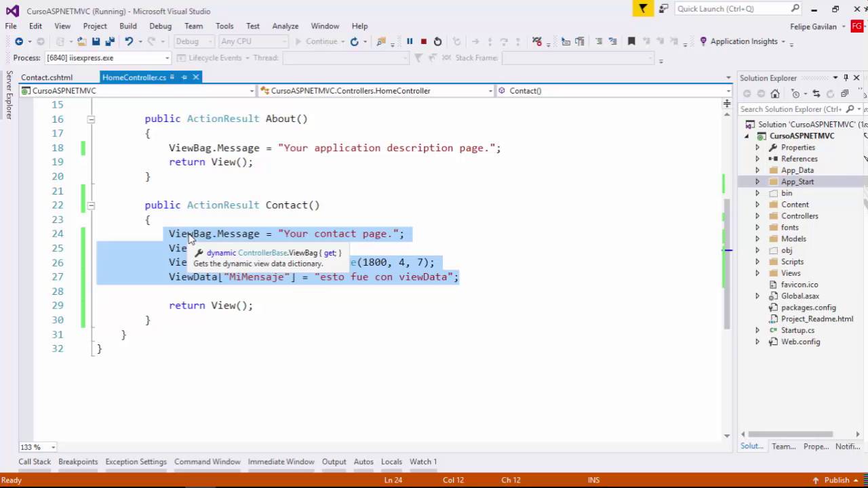Select Web.config in Solution Explorer
This screenshot has width=868, height=488.
click(800, 342)
